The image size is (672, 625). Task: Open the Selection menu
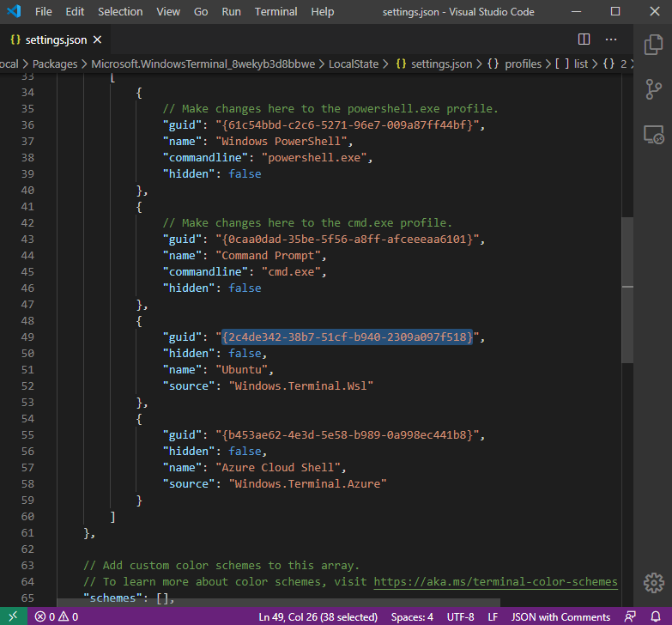point(120,11)
